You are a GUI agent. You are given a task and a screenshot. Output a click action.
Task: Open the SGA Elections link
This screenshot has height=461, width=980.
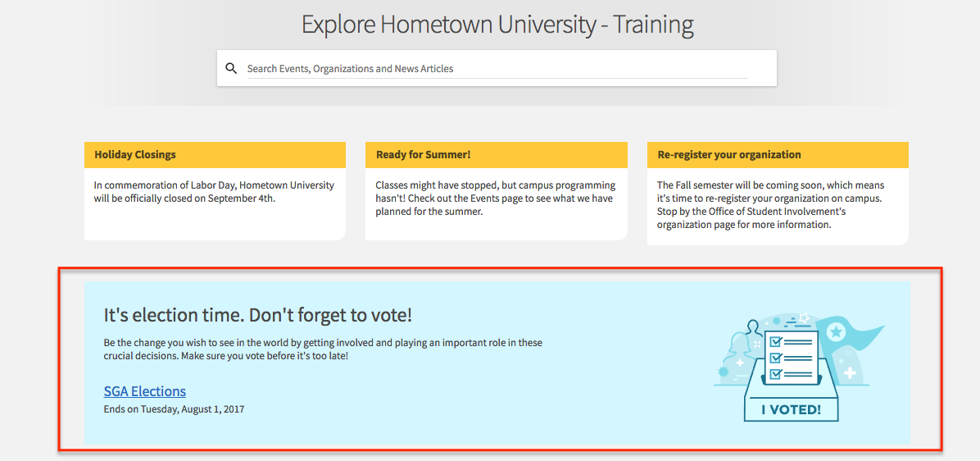coord(144,391)
